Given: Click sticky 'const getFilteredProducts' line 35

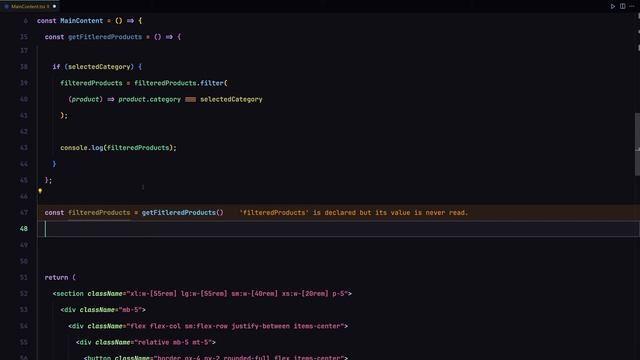Looking at the screenshot, I should (113, 37).
